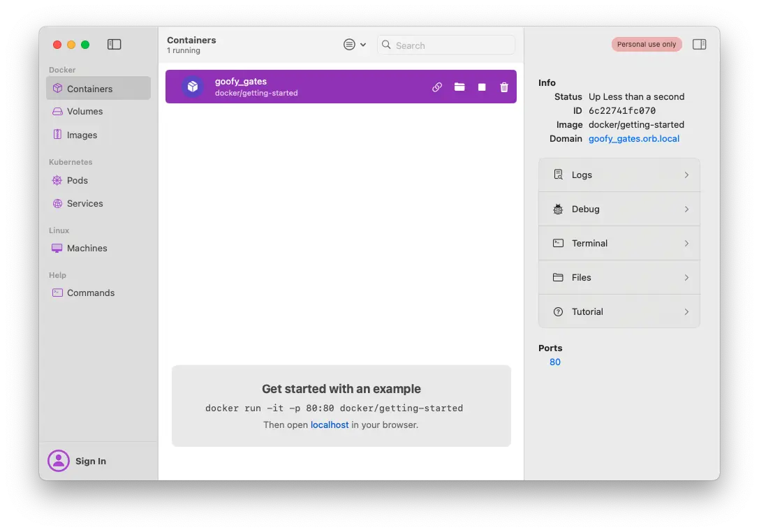
Task: Open the Commands help section
Action: point(90,293)
